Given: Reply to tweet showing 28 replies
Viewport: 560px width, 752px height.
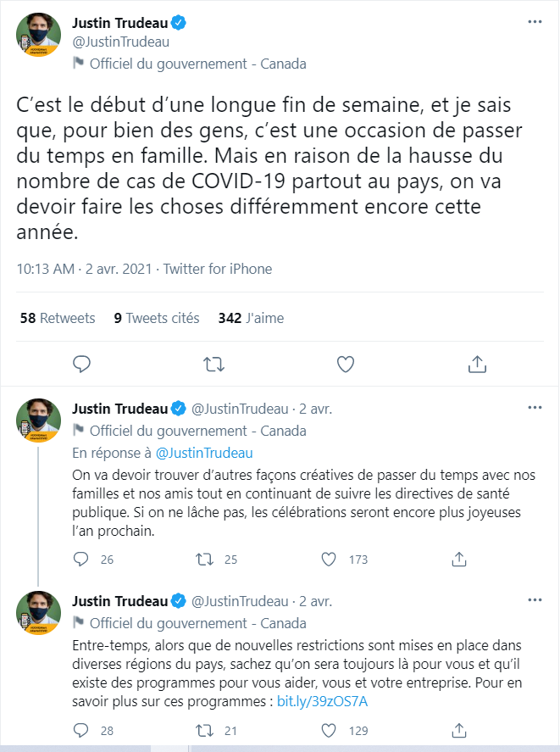Looking at the screenshot, I should [80, 731].
